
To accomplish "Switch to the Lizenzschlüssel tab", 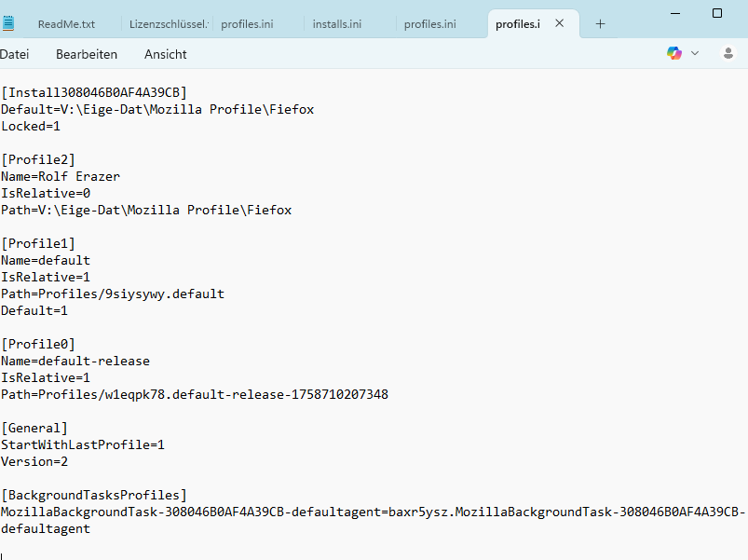I will tap(169, 23).
